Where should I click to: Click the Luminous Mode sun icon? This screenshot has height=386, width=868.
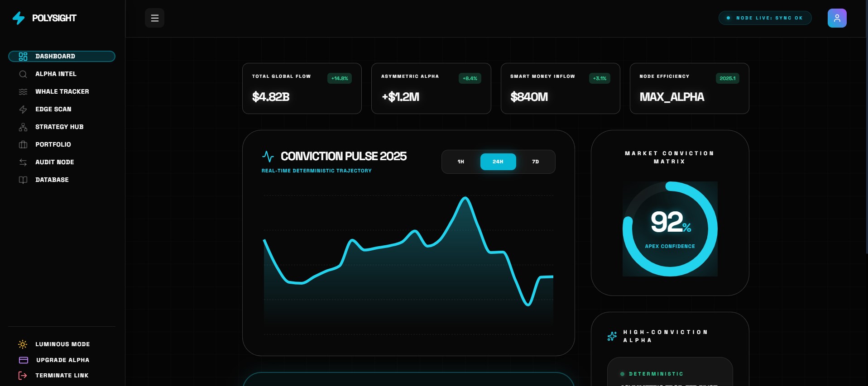(x=23, y=344)
